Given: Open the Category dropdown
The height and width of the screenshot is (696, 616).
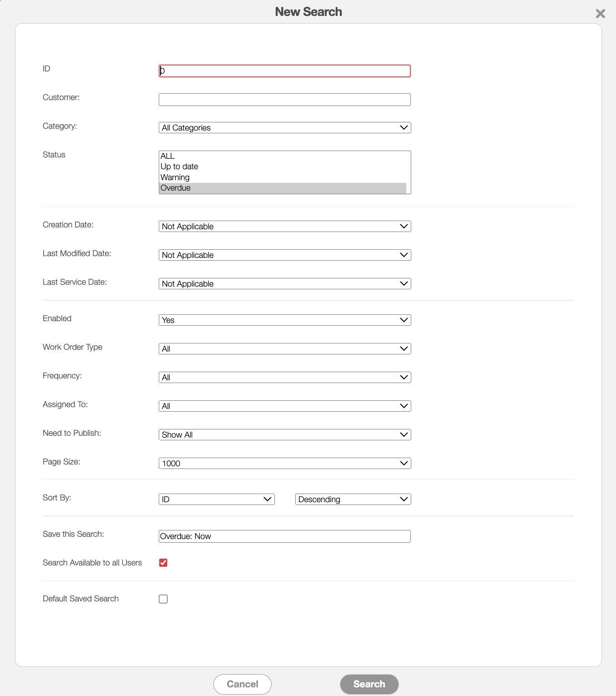Looking at the screenshot, I should (x=285, y=128).
